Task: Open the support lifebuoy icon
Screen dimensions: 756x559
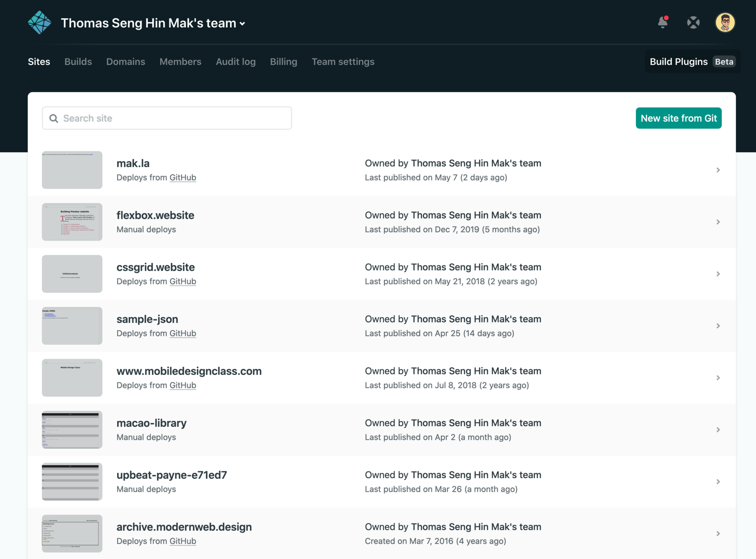Action: [693, 22]
